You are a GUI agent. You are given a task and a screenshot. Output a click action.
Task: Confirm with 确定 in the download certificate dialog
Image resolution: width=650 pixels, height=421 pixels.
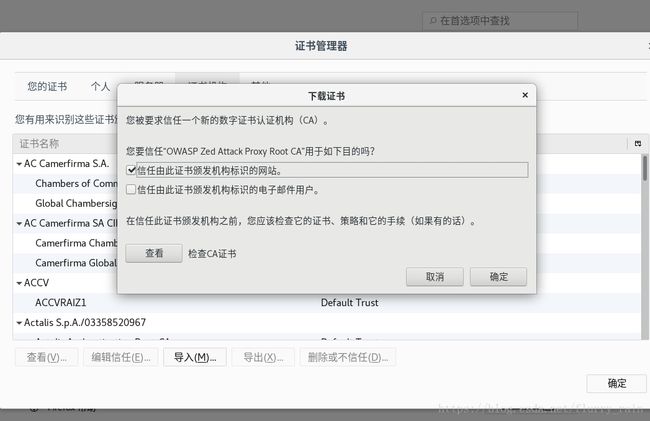pos(498,276)
